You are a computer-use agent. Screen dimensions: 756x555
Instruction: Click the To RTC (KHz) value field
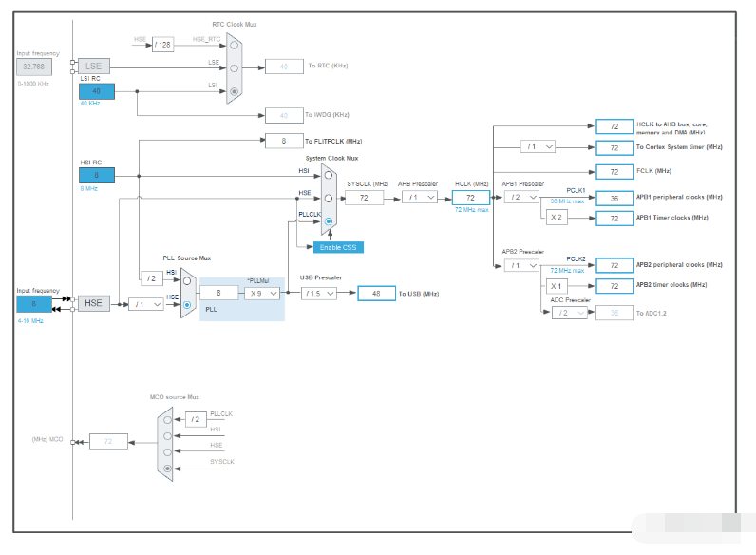pyautogui.click(x=284, y=67)
